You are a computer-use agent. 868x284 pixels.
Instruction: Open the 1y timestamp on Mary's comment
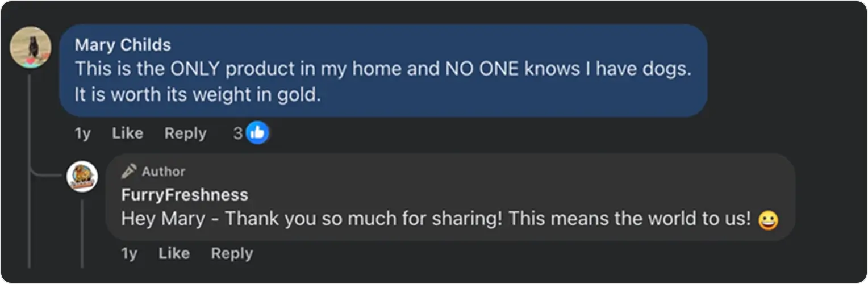[x=82, y=133]
